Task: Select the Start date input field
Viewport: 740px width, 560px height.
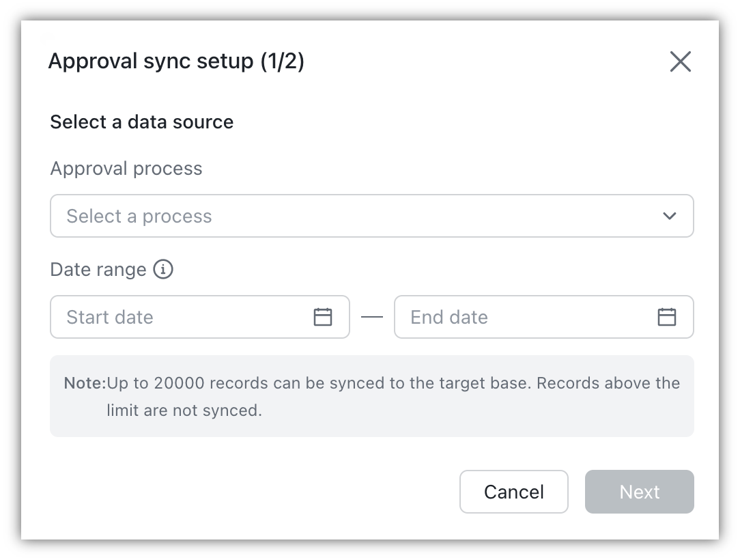Action: [171, 316]
